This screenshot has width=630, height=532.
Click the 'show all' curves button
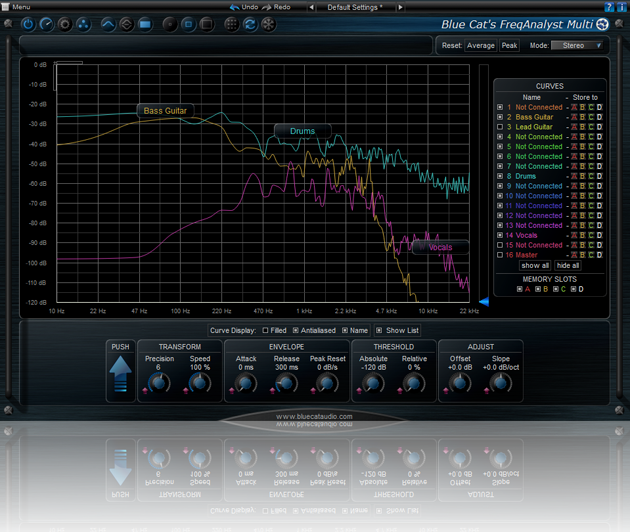tap(535, 265)
